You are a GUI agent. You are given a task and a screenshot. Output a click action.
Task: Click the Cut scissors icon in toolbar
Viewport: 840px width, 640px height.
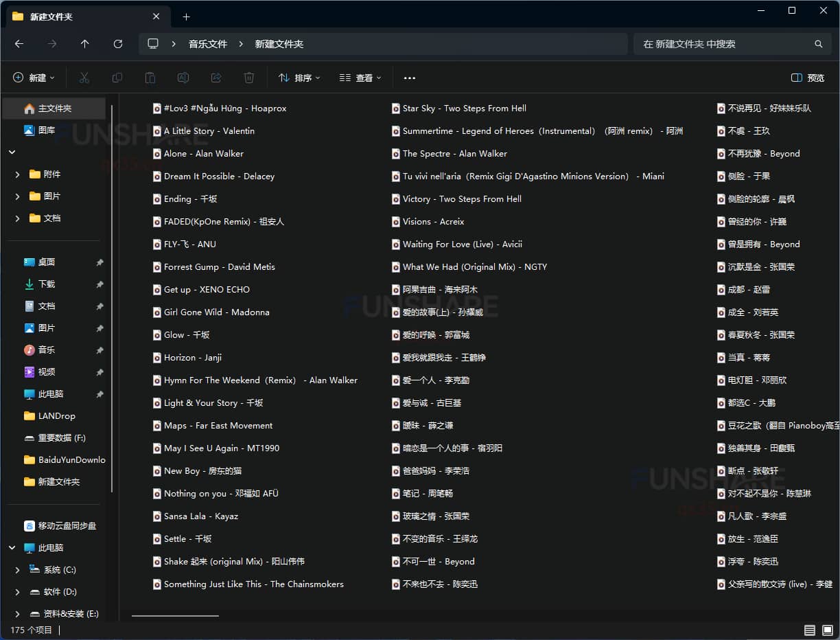84,78
